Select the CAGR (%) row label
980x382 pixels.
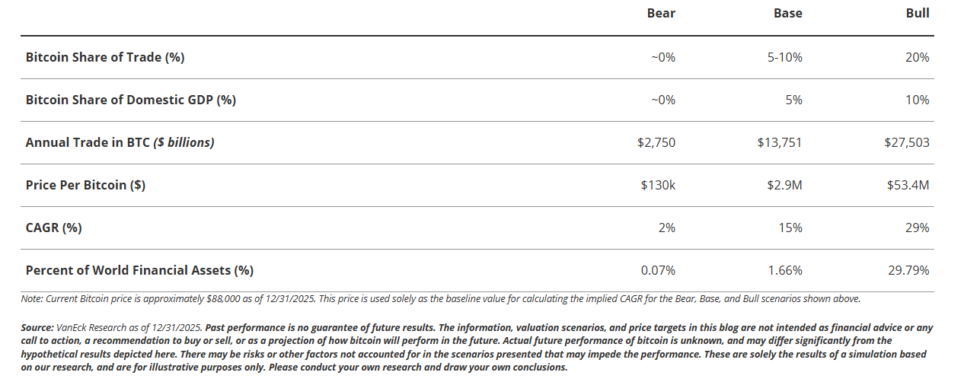(53, 228)
